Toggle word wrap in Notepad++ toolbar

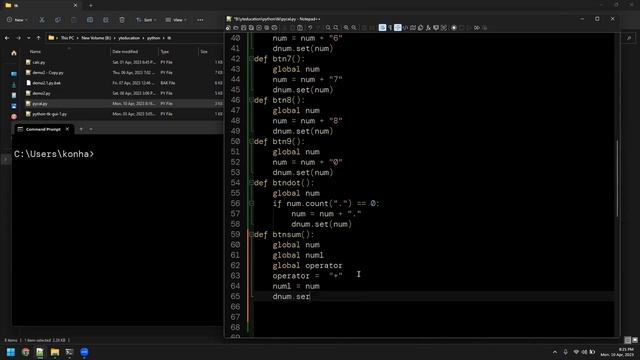click(x=382, y=28)
